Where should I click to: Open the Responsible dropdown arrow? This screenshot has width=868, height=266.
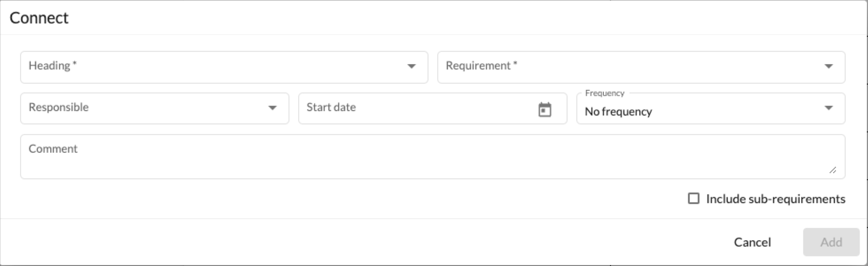[272, 108]
